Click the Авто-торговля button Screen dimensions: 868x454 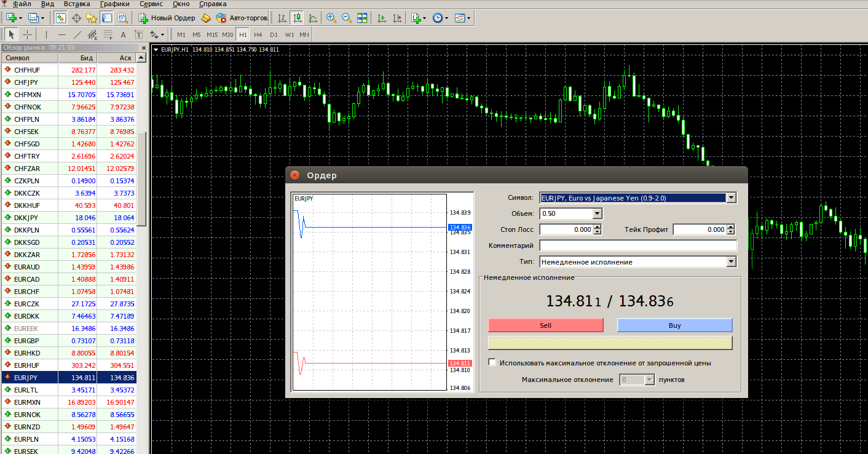coord(242,18)
